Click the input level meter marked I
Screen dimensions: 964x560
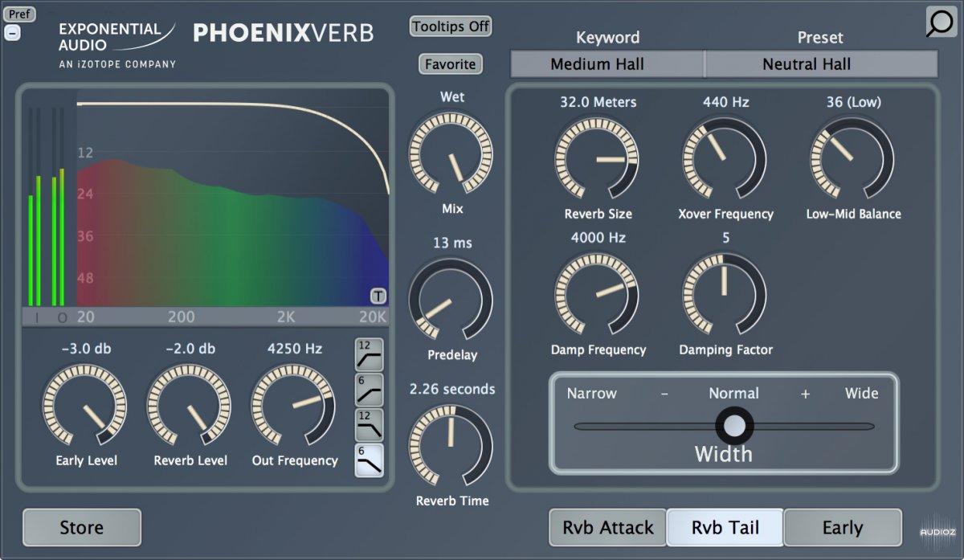[x=34, y=207]
